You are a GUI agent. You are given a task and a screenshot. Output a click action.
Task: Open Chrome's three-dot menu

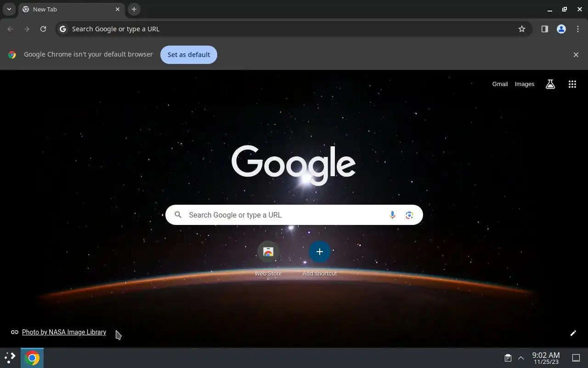point(578,29)
